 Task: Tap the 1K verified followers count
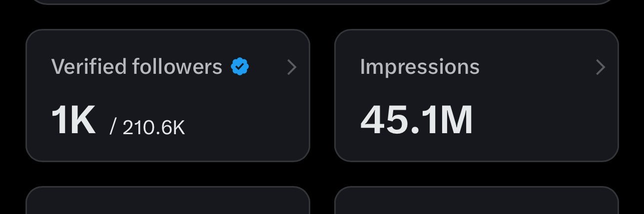pyautogui.click(x=73, y=121)
